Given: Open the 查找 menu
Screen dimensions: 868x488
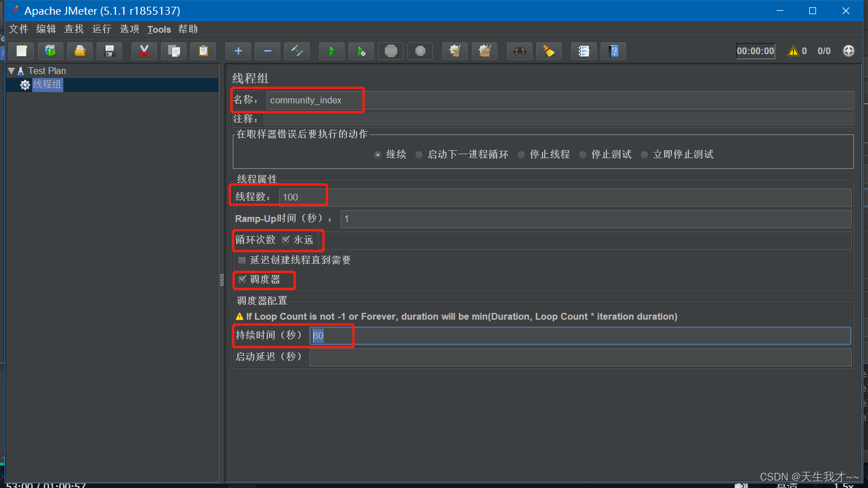Looking at the screenshot, I should coord(74,29).
